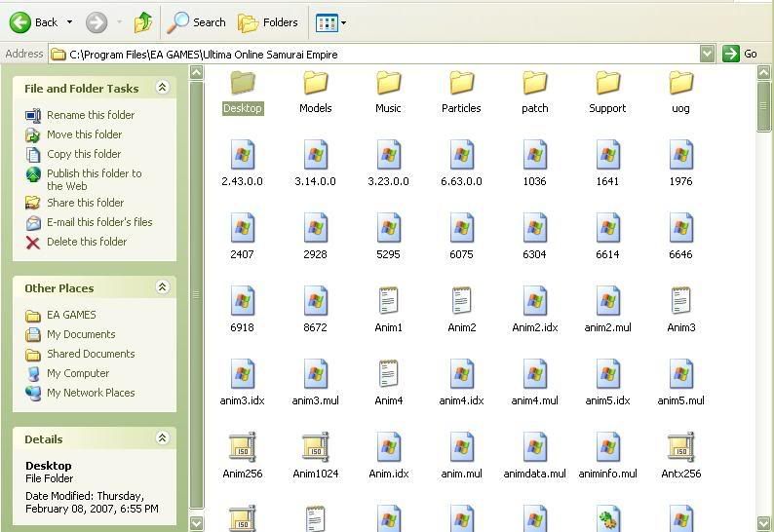Select the Music folder

pyautogui.click(x=389, y=93)
